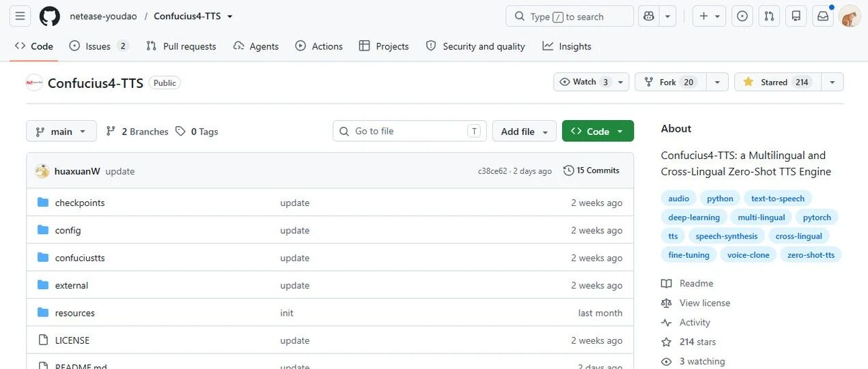868x369 pixels.
Task: Open the external folder icon
Action: [x=43, y=285]
